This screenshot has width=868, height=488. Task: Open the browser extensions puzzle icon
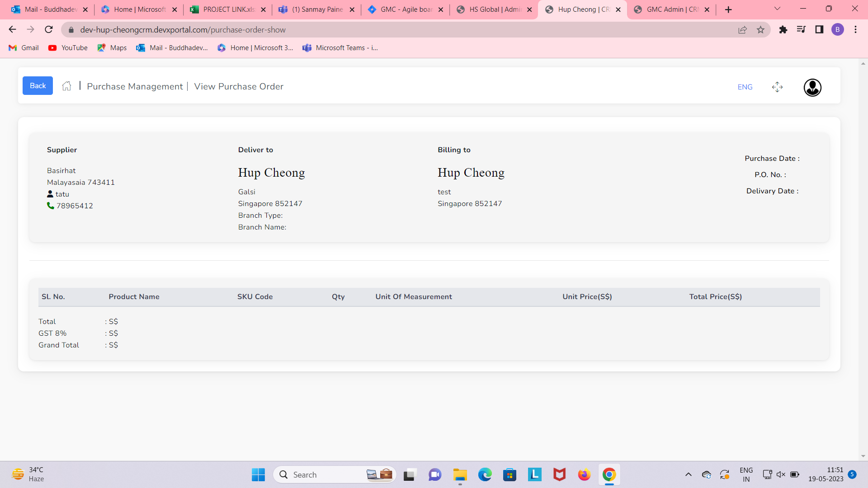pos(783,30)
